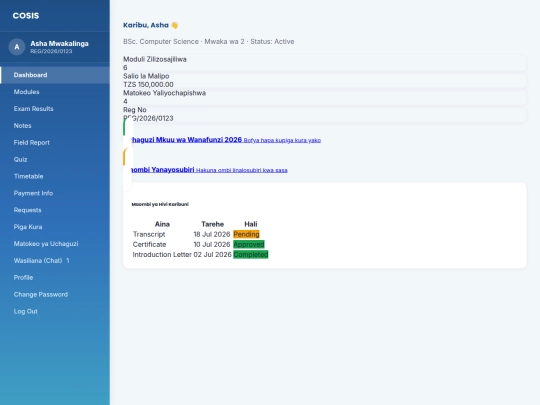Click the Moduli Zilizosajiliwa stat card
Viewport: 540px width, 405px height.
(324, 63)
